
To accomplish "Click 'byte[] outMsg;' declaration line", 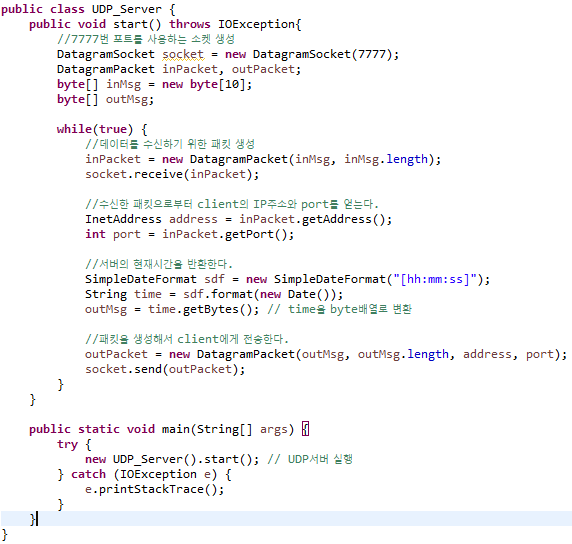I will click(x=105, y=99).
